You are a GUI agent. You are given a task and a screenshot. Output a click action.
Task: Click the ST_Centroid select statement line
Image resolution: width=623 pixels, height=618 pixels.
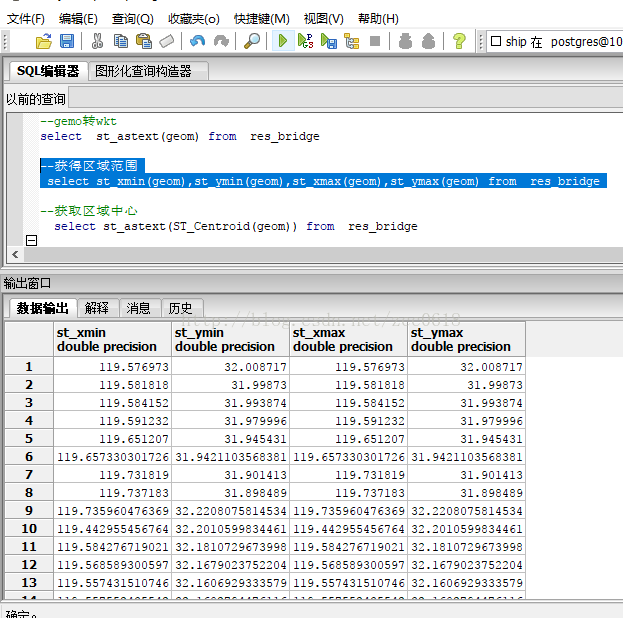(x=236, y=227)
